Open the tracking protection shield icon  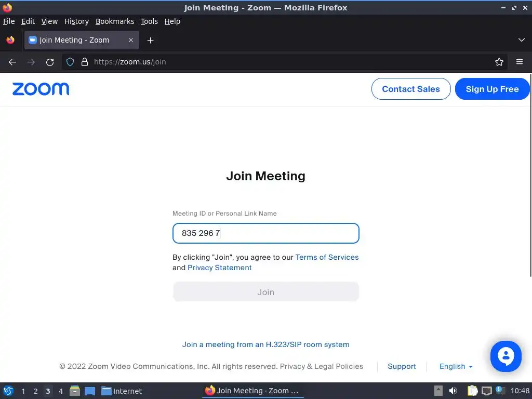click(x=70, y=62)
